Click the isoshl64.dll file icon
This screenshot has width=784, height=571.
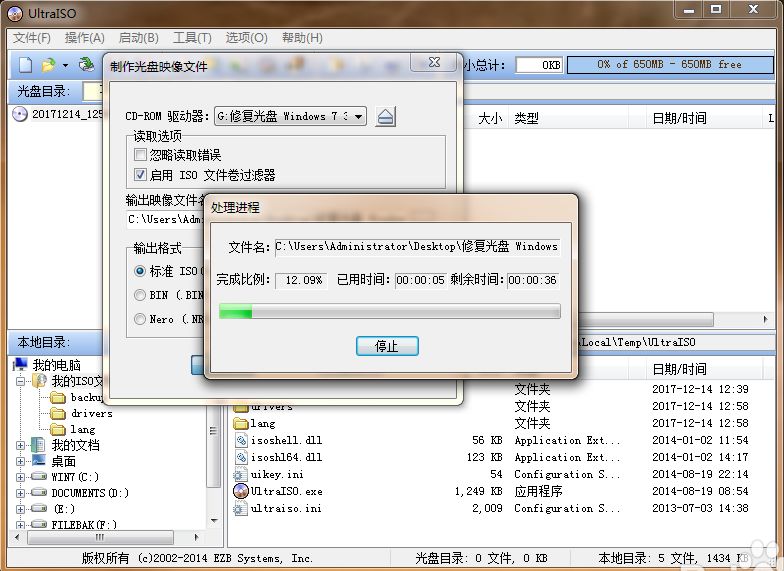click(241, 457)
